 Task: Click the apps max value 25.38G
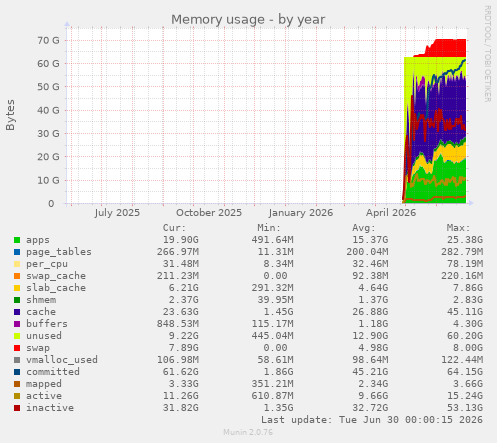(x=465, y=240)
